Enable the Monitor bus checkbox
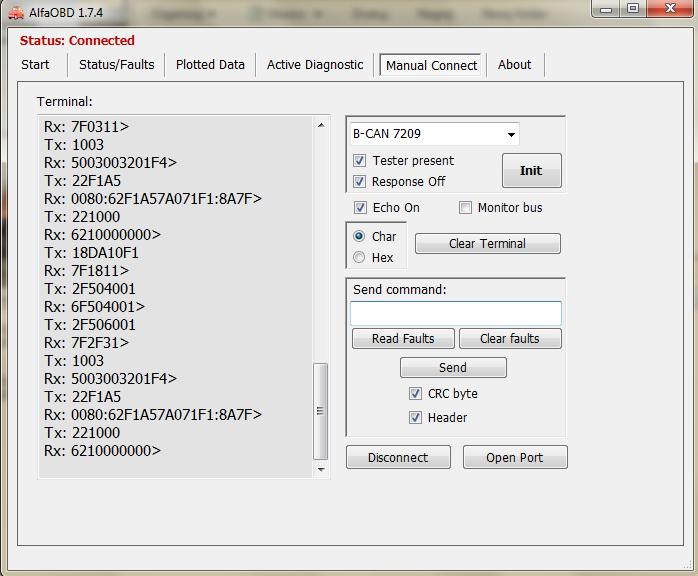This screenshot has width=698, height=576. tap(465, 207)
